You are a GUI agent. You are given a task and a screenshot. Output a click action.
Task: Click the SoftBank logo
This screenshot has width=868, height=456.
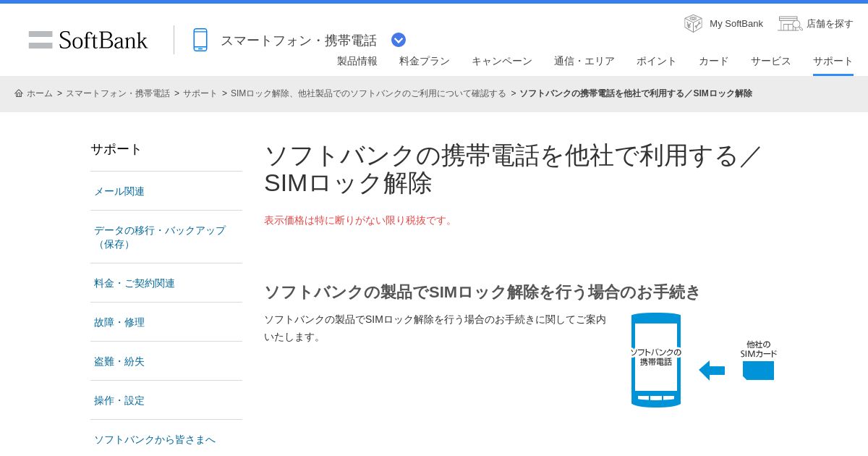tap(88, 40)
